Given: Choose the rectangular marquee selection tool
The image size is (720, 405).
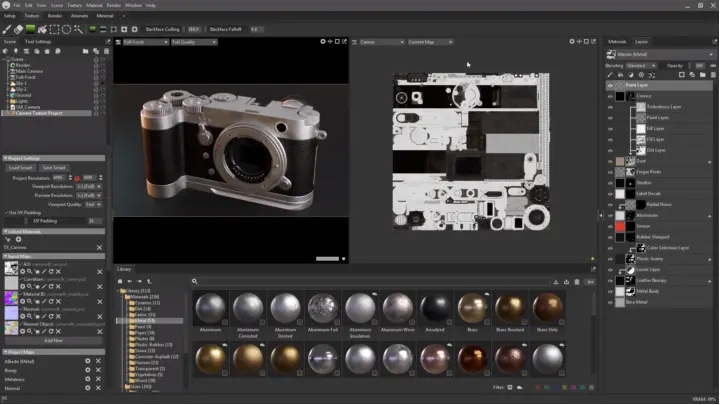Looking at the screenshot, I should point(55,29).
